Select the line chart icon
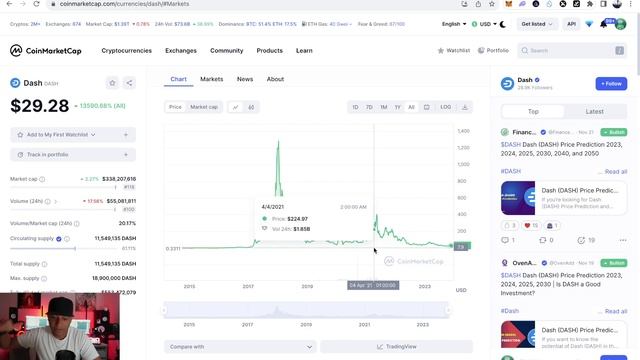Screen dimensions: 640x360 (x=236, y=107)
